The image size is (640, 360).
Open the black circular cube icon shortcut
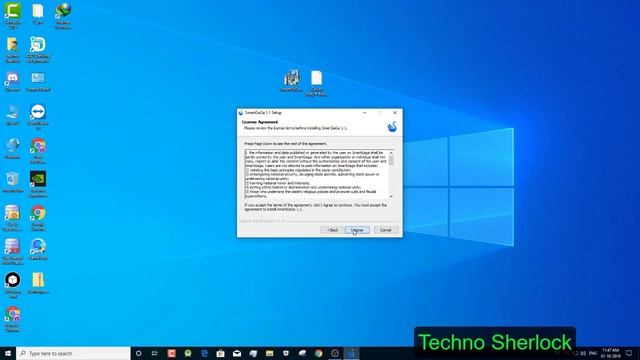pyautogui.click(x=12, y=284)
